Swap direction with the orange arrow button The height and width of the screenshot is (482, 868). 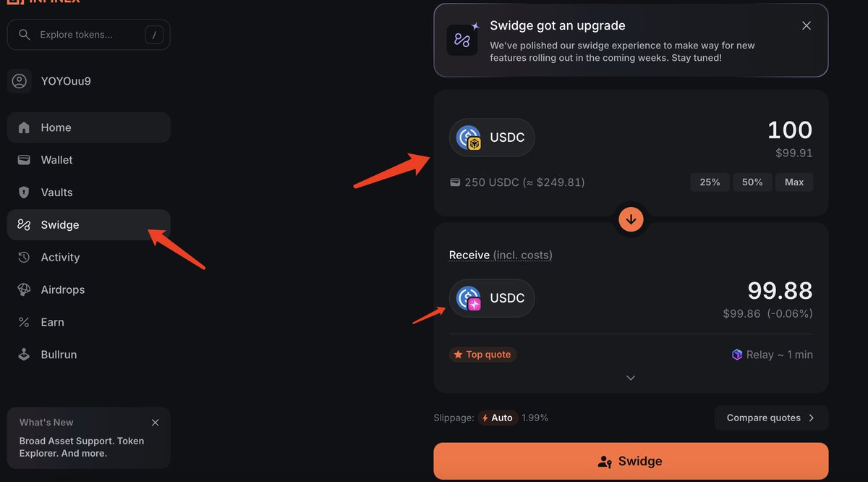point(631,219)
